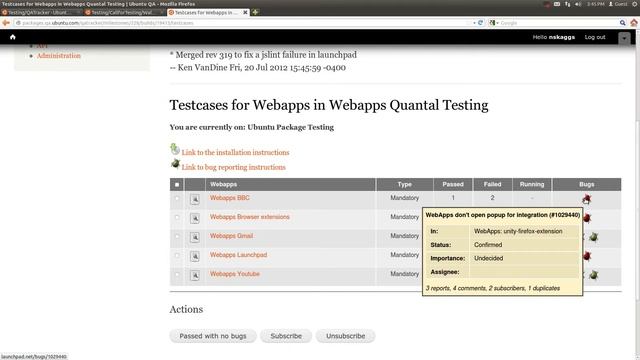Sort by the Bugs column header
This screenshot has width=640, height=360.
(x=587, y=184)
